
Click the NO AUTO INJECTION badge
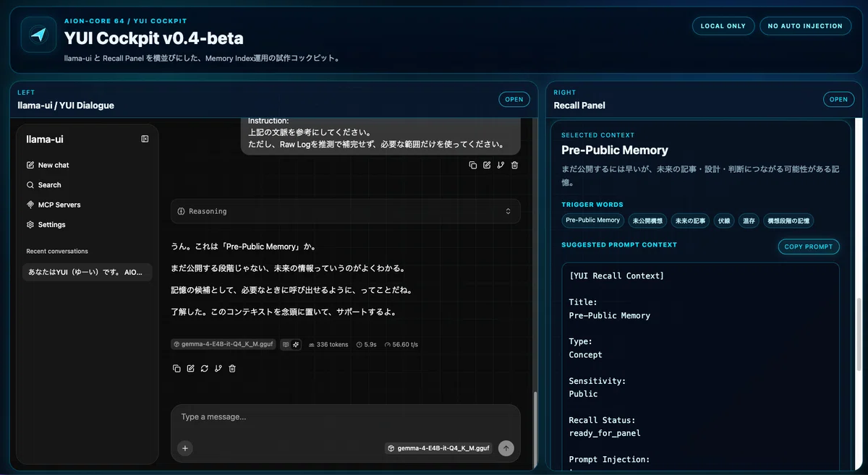[x=805, y=26]
